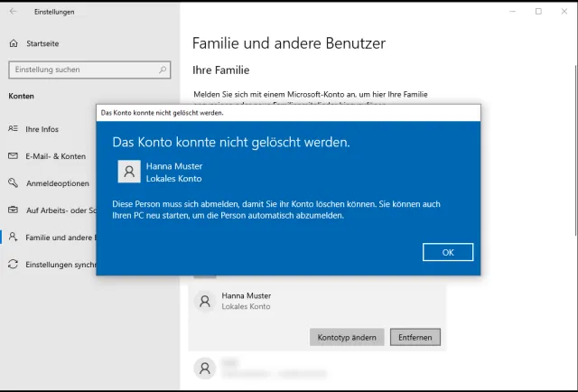Minimize the Einstellungen window
This screenshot has height=392, width=578.
point(512,12)
